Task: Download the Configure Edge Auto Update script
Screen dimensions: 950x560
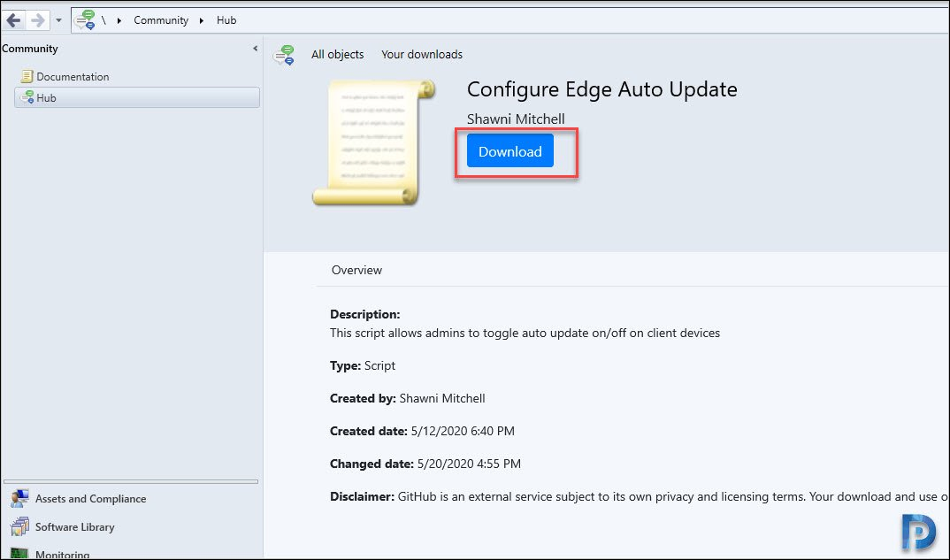Action: click(x=510, y=151)
